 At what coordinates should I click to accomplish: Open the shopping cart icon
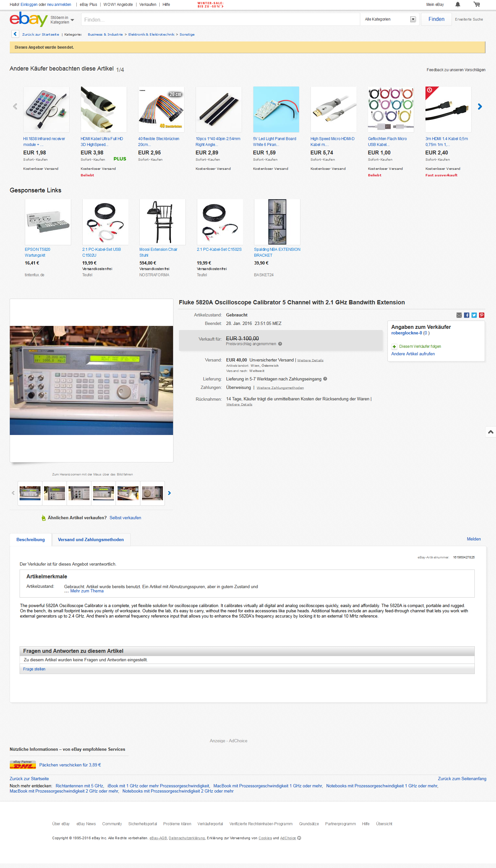(477, 5)
